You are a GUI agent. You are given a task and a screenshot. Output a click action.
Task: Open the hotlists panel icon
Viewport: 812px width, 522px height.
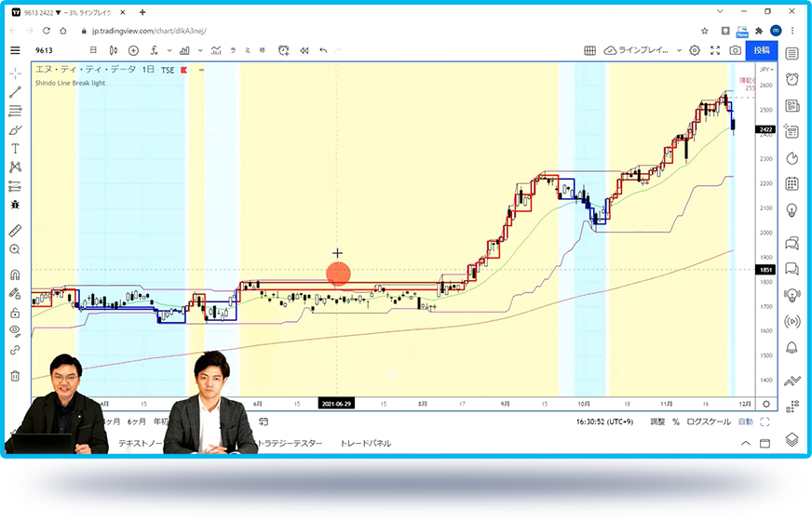point(792,158)
